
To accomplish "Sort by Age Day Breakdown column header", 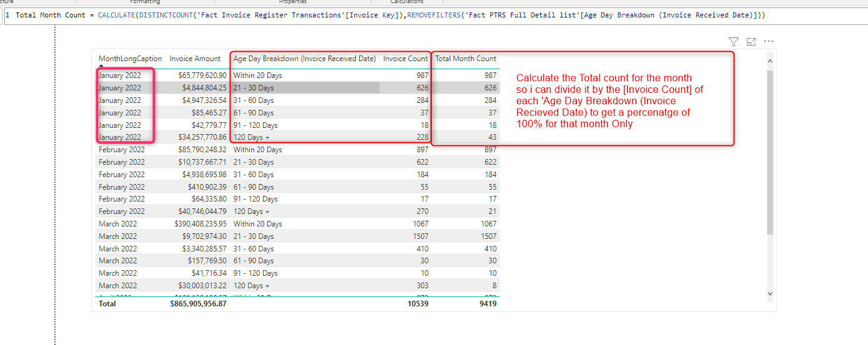I will point(305,59).
